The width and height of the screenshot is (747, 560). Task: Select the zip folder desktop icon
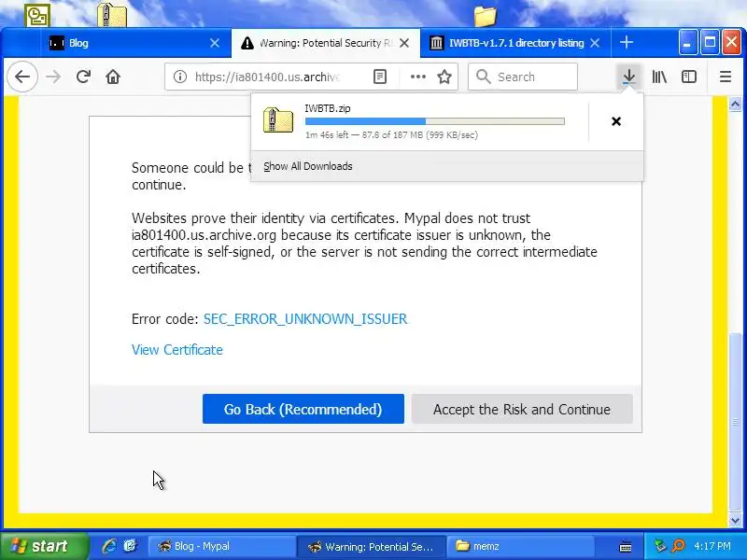click(x=112, y=14)
